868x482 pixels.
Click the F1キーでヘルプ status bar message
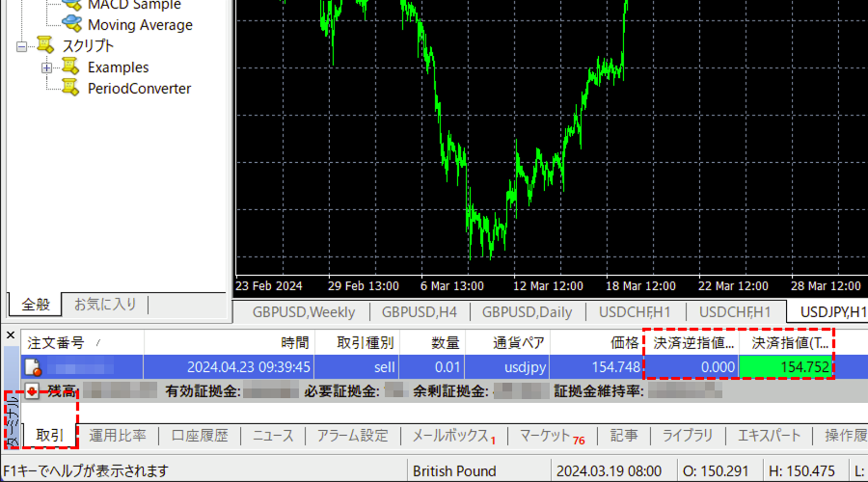click(x=86, y=471)
